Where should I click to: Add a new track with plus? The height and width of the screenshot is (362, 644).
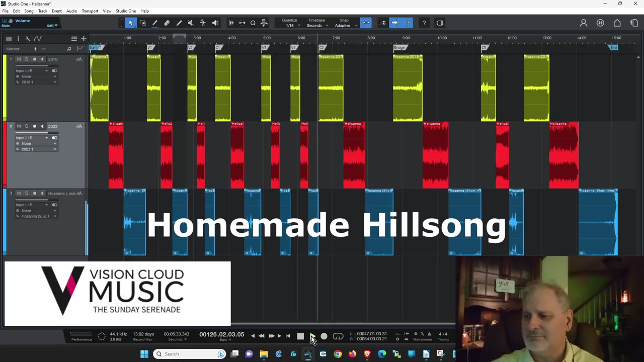84,39
